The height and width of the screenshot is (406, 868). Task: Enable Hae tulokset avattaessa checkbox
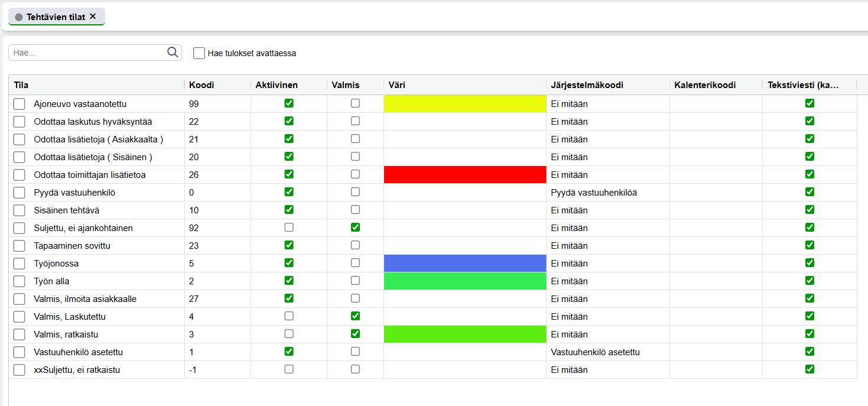pos(199,53)
